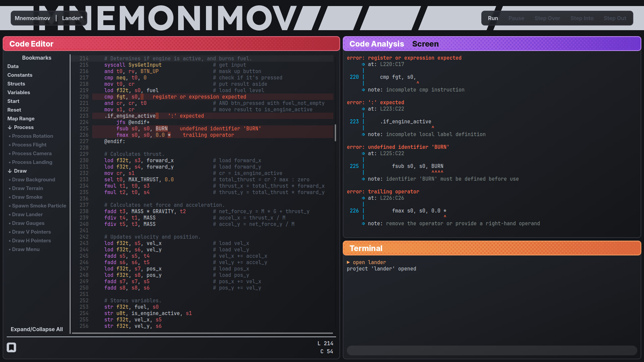Go to Map Range bookmark
The image size is (644, 362).
pos(21,119)
